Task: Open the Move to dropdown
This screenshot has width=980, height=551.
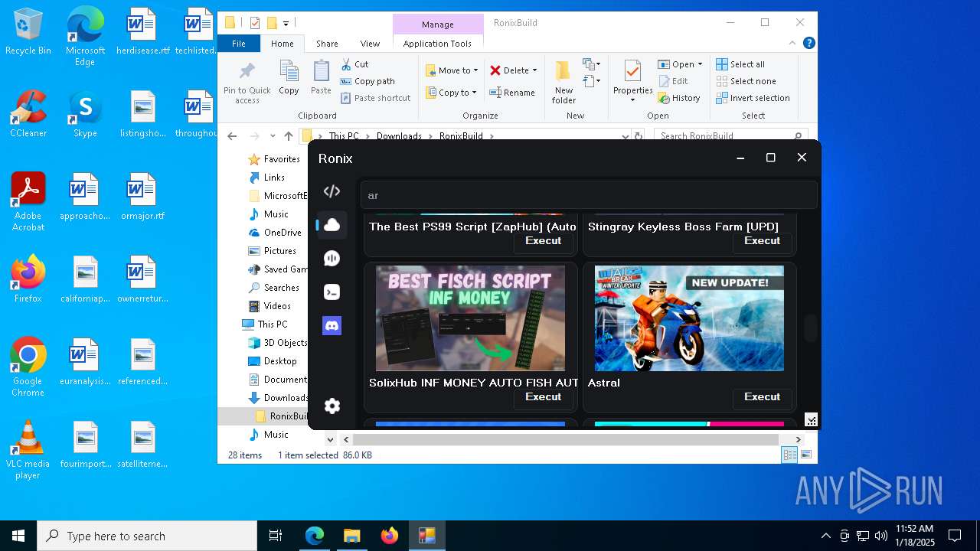Action: click(452, 70)
